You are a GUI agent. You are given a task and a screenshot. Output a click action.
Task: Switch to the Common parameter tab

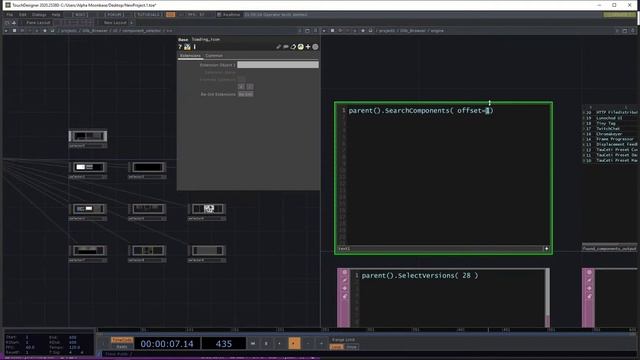(214, 56)
